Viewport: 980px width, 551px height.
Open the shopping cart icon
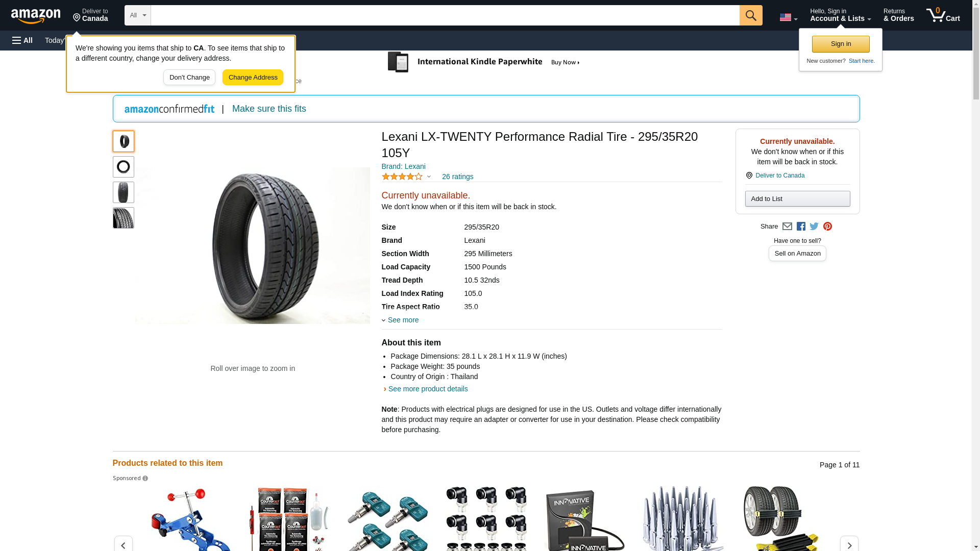click(x=943, y=15)
